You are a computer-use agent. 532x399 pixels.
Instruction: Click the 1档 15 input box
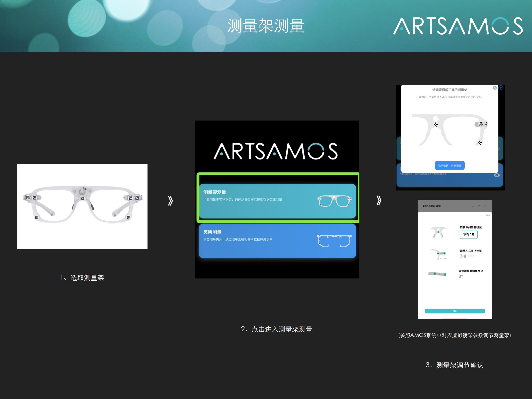468,235
